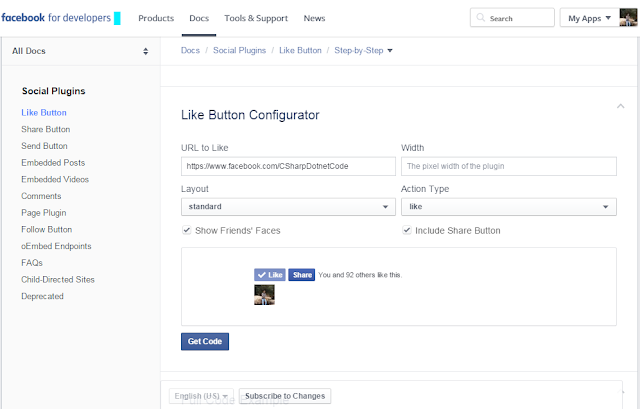Open Deprecated in the sidebar
Image resolution: width=640 pixels, height=409 pixels.
click(42, 297)
